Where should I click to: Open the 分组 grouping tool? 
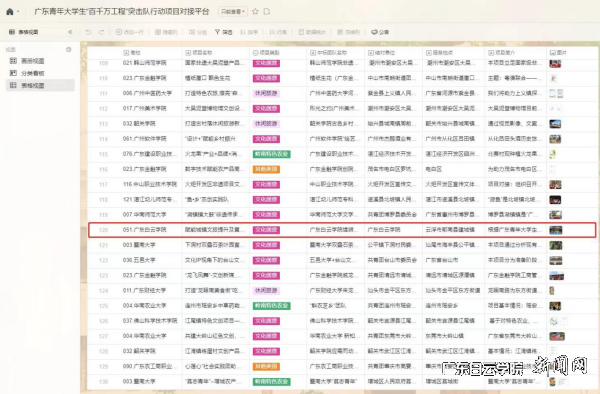click(198, 32)
